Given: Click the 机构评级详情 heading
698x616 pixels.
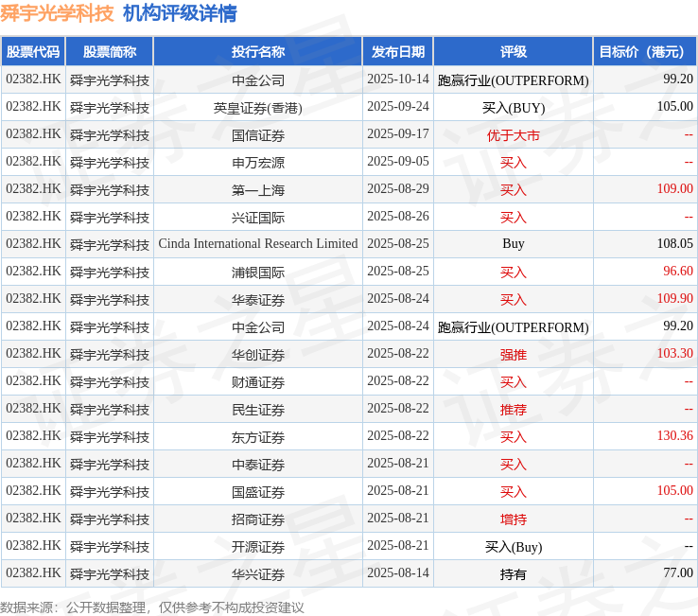Looking at the screenshot, I should pos(180,13).
